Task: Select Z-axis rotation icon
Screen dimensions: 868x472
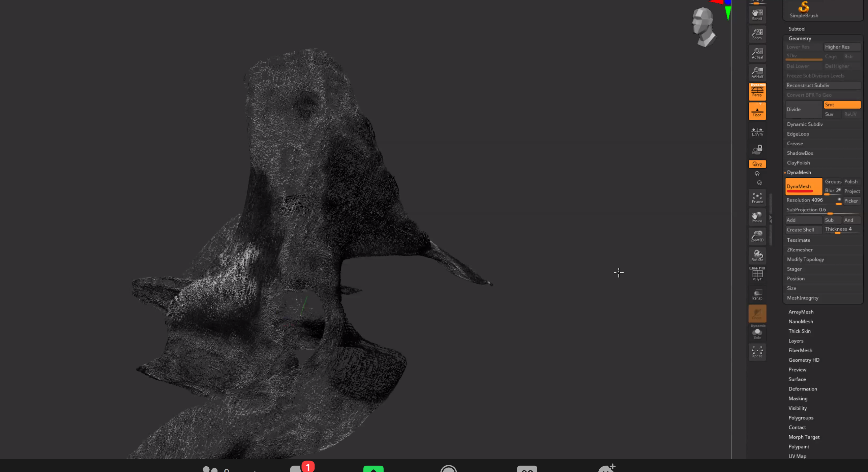Action: (x=759, y=183)
